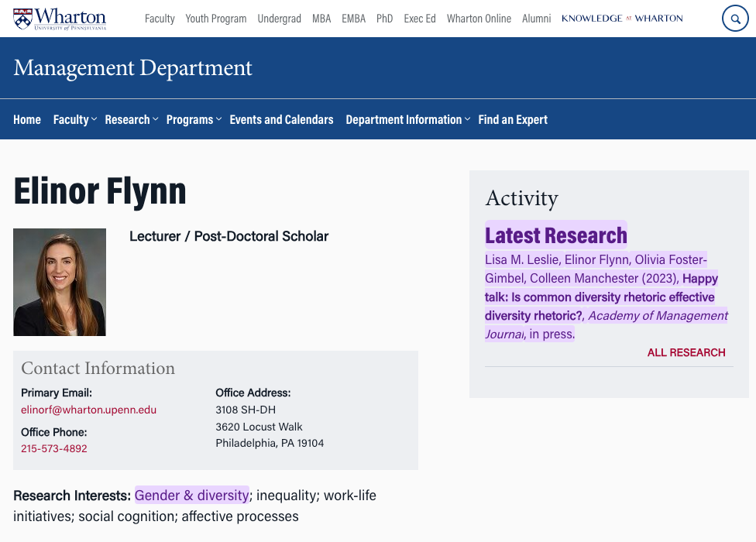
Task: Select the Research Interests label
Action: click(x=72, y=496)
